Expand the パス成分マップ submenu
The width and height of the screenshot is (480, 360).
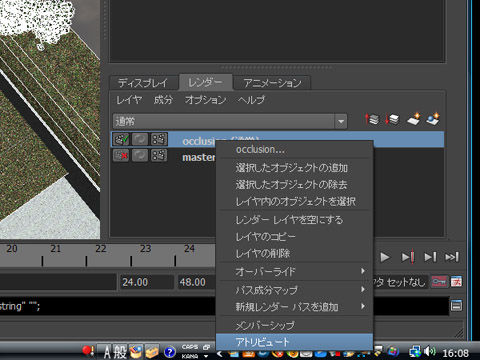click(294, 290)
